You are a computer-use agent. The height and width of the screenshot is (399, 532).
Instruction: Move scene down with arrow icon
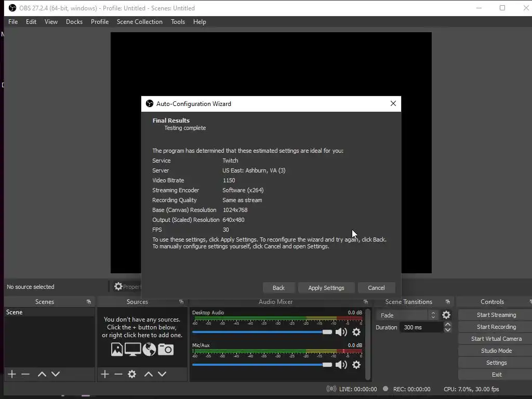click(x=56, y=374)
